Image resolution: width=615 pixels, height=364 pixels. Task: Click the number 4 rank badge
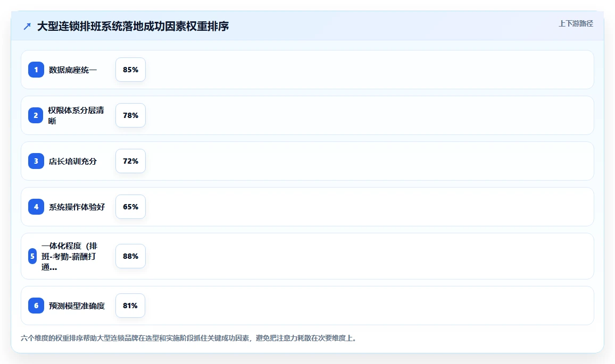point(36,207)
